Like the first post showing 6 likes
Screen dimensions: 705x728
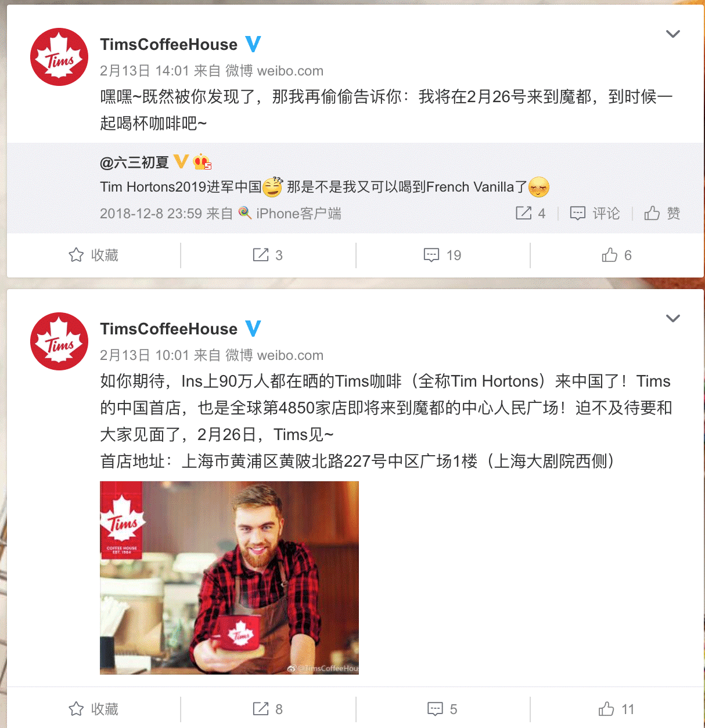tap(617, 255)
